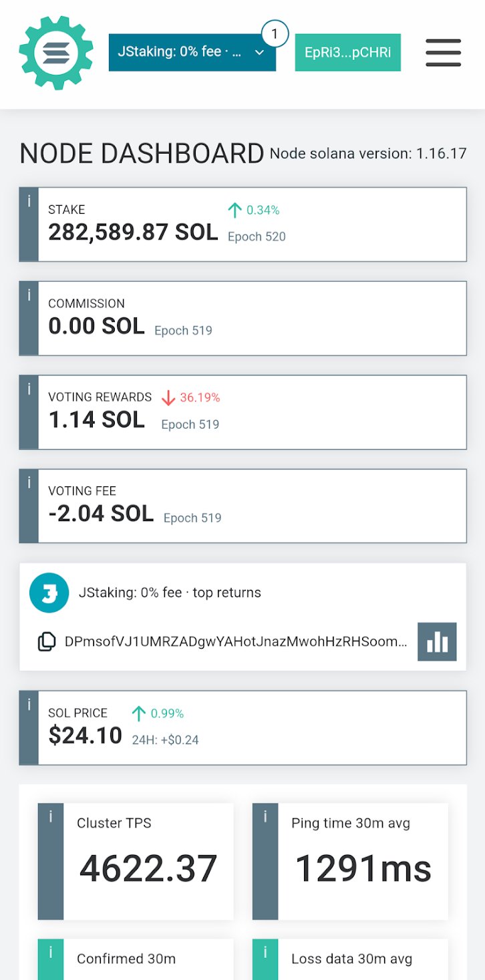Open the Cluster TPS info icon
Viewport: 485px width, 980px height.
click(49, 814)
